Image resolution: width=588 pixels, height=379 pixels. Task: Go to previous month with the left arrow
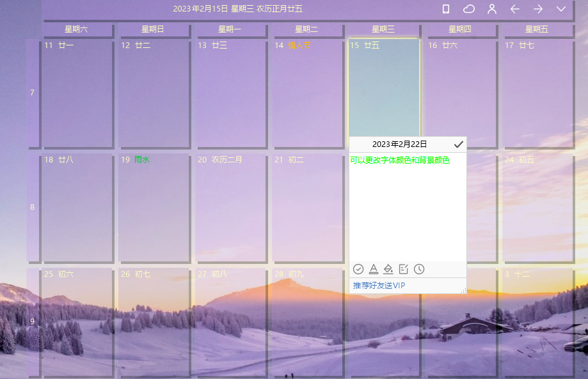(515, 9)
